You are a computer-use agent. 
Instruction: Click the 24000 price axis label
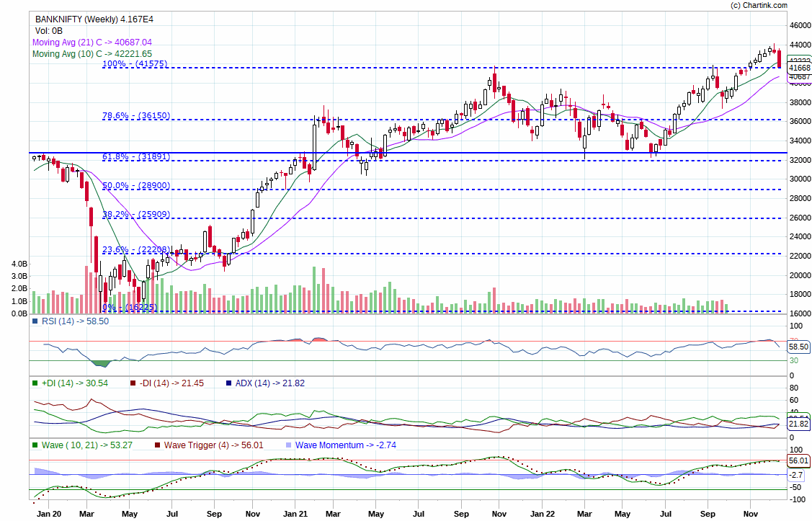(800, 237)
